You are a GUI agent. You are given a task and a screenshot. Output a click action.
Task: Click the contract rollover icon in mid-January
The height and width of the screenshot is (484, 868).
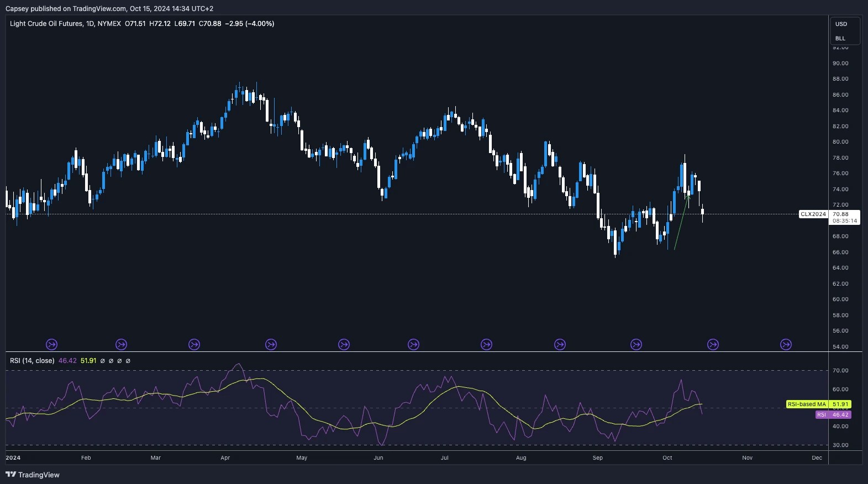point(51,344)
